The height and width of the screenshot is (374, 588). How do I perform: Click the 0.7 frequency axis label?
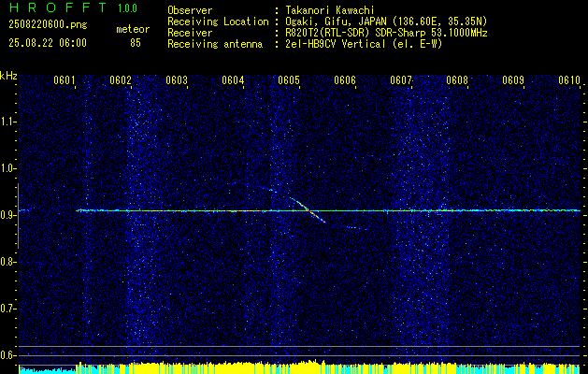coord(7,309)
